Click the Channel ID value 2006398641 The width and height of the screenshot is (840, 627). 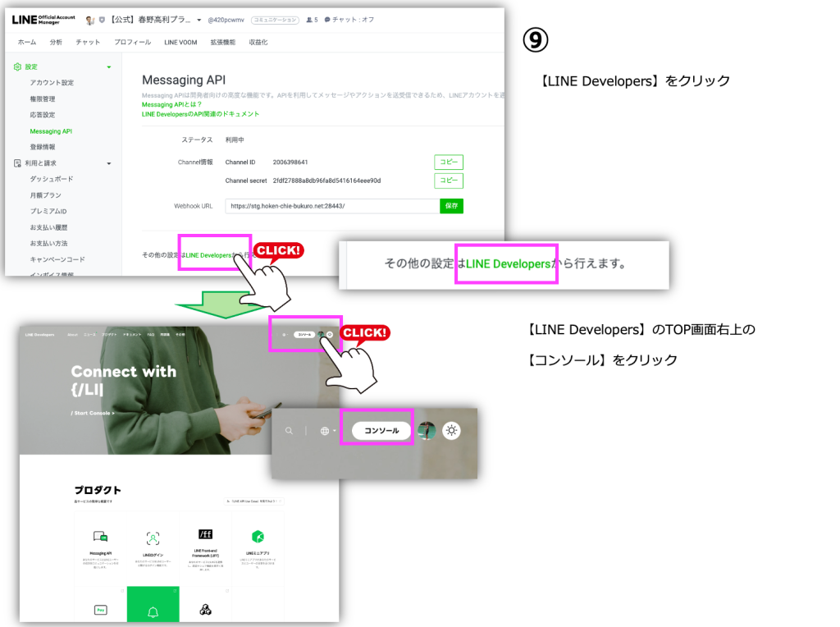point(290,162)
